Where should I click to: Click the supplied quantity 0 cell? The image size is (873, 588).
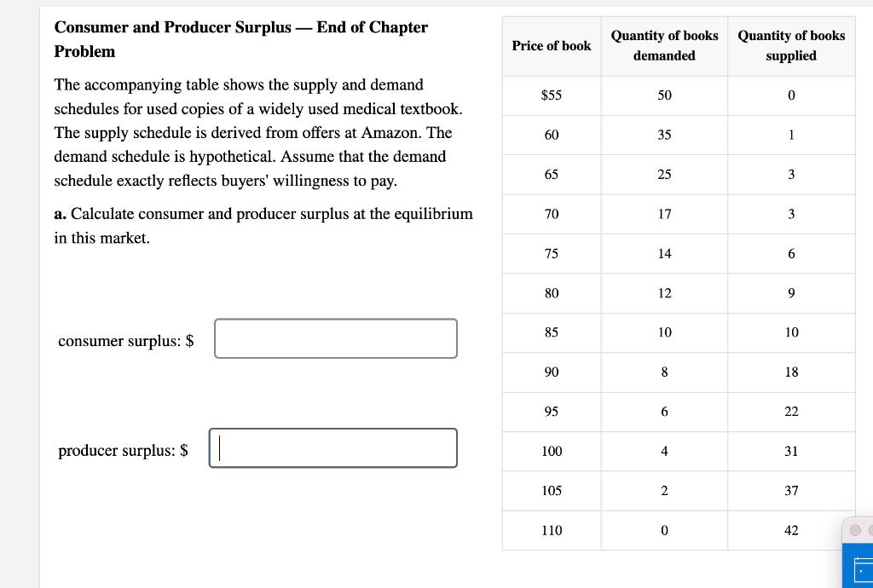(791, 95)
